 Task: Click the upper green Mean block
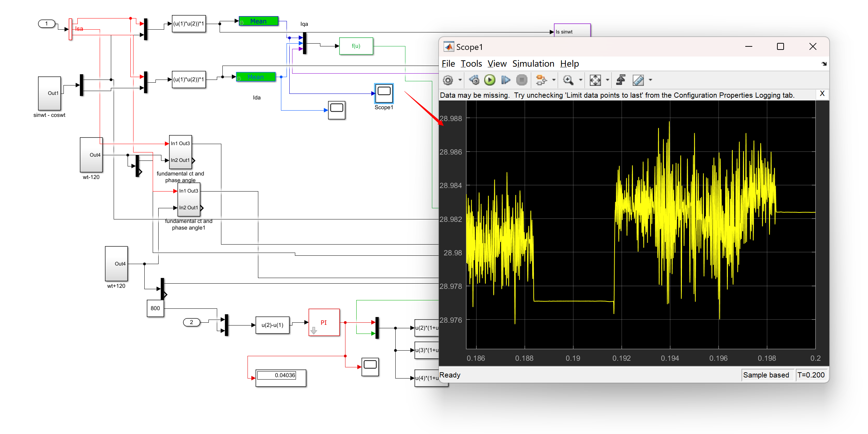(x=258, y=21)
